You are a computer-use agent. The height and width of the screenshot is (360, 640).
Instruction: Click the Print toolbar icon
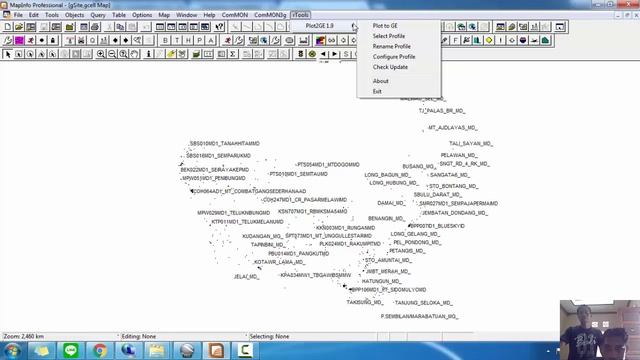[95, 27]
